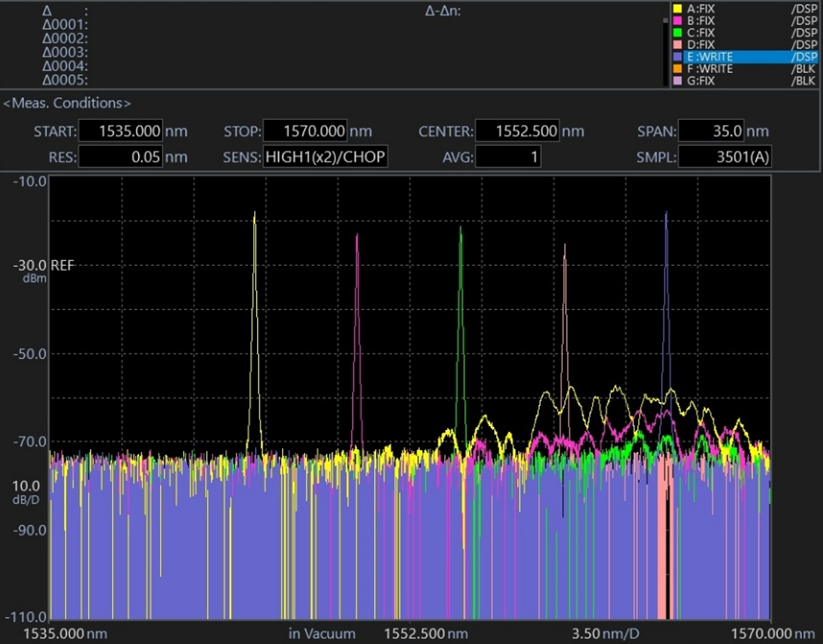This screenshot has width=823, height=644.
Task: Click the 3.50 nm/D division label
Action: pyautogui.click(x=605, y=633)
